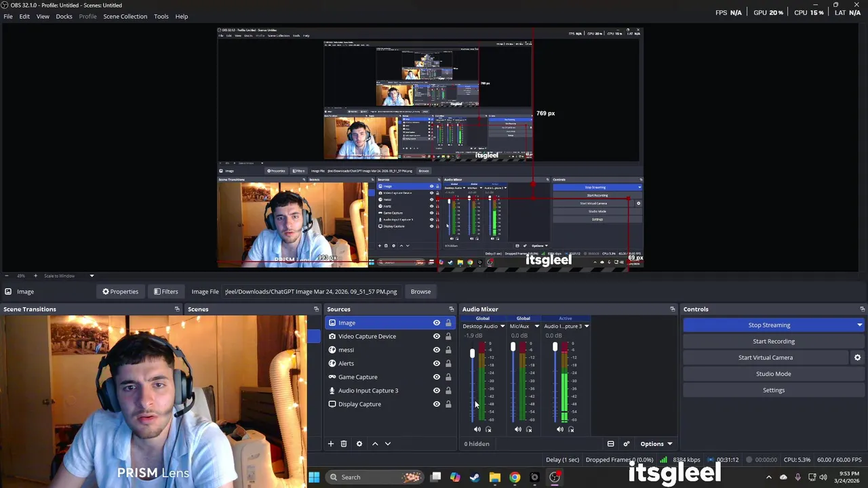Open the Scene Collection menu

[x=125, y=16]
